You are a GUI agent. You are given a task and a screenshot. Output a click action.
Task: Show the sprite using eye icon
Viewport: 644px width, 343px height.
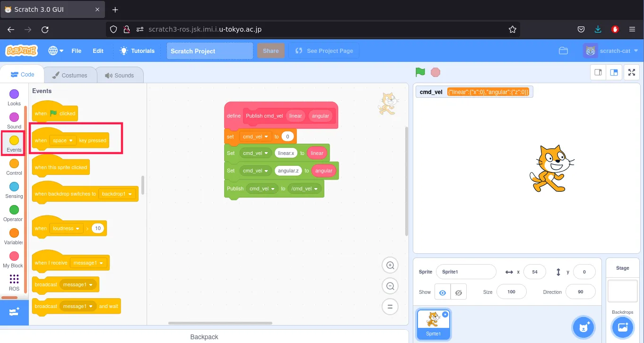(442, 292)
